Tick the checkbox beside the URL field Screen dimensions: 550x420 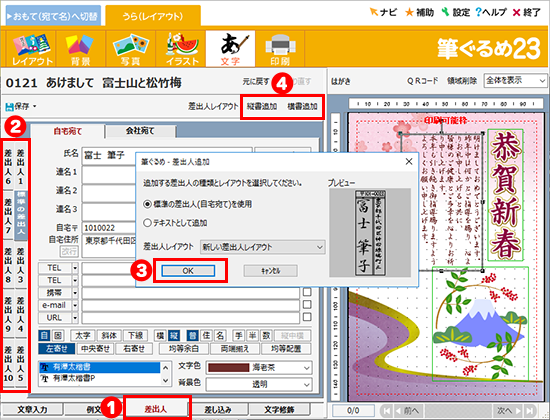(307, 317)
